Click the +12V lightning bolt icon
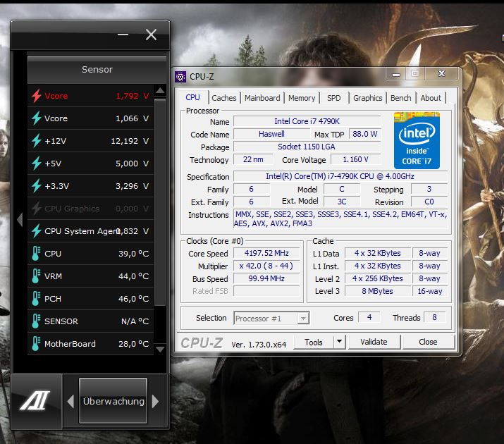 click(x=37, y=141)
